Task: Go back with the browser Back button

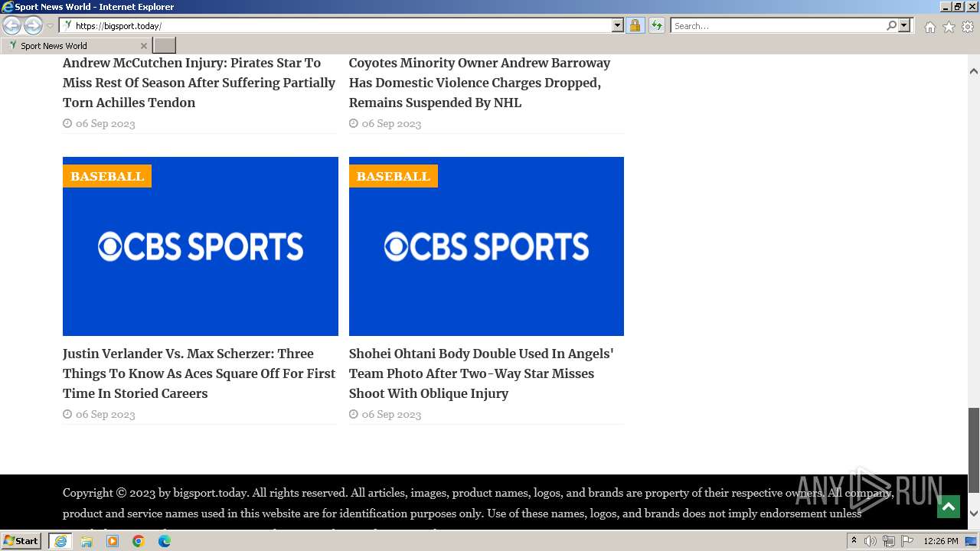Action: tap(12, 25)
